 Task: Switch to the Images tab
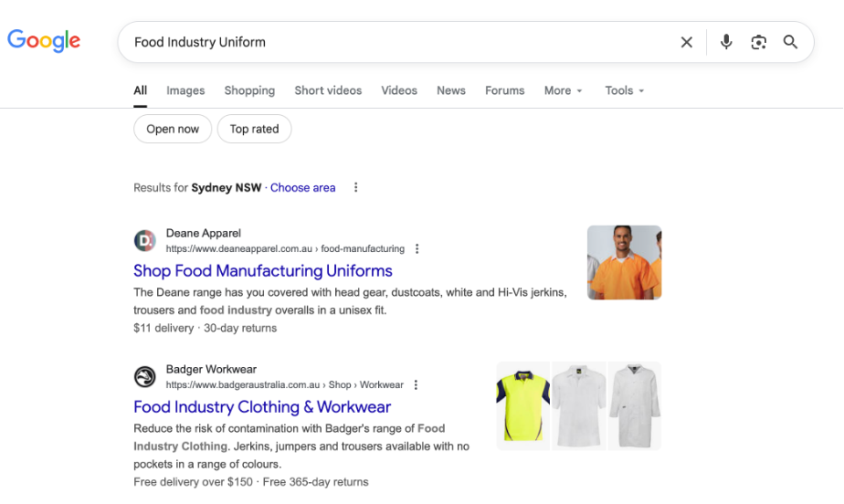point(185,90)
